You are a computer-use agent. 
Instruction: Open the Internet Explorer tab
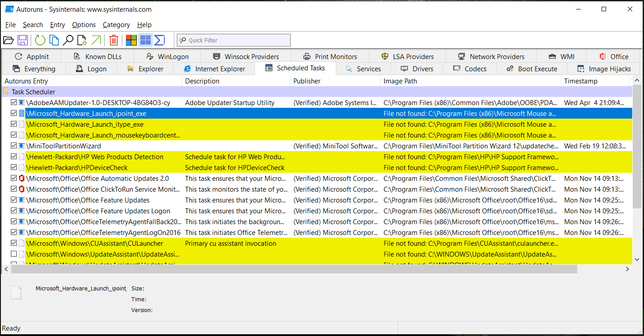pos(214,69)
